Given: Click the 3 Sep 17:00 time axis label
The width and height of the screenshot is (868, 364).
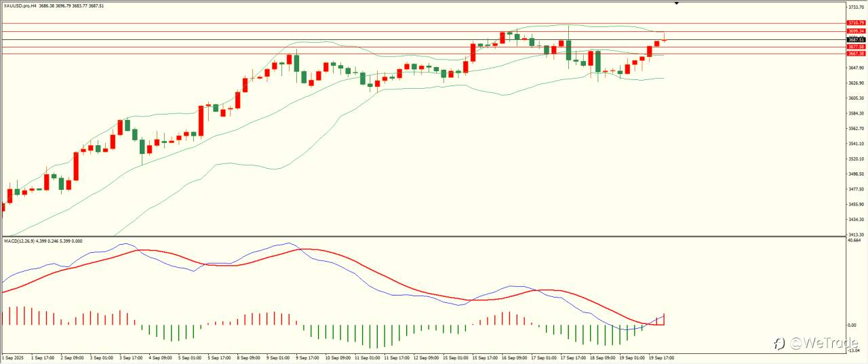Looking at the screenshot, I should point(132,357).
